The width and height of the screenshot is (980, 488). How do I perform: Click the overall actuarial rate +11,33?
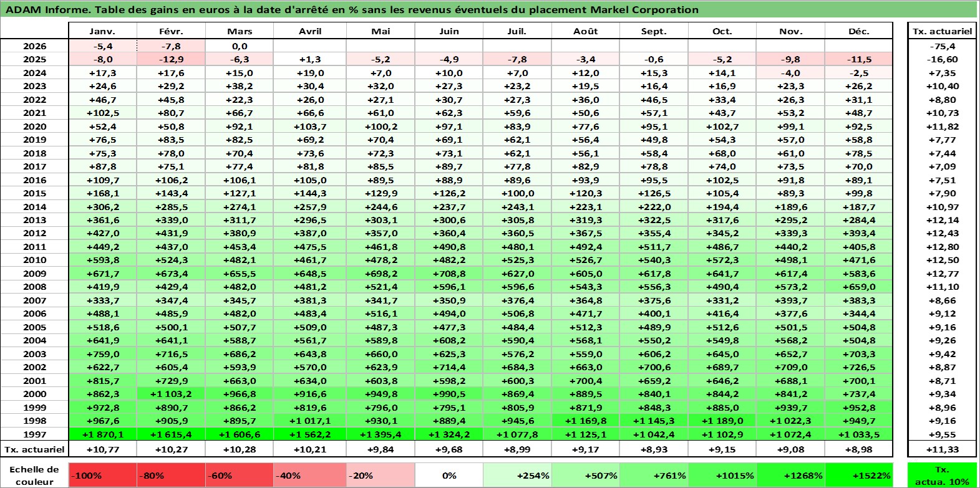tap(942, 449)
